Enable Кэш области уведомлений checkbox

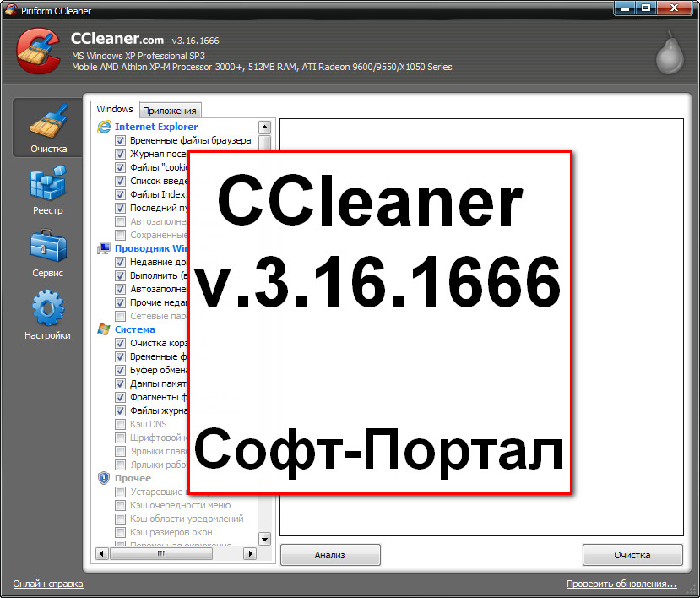[120, 519]
